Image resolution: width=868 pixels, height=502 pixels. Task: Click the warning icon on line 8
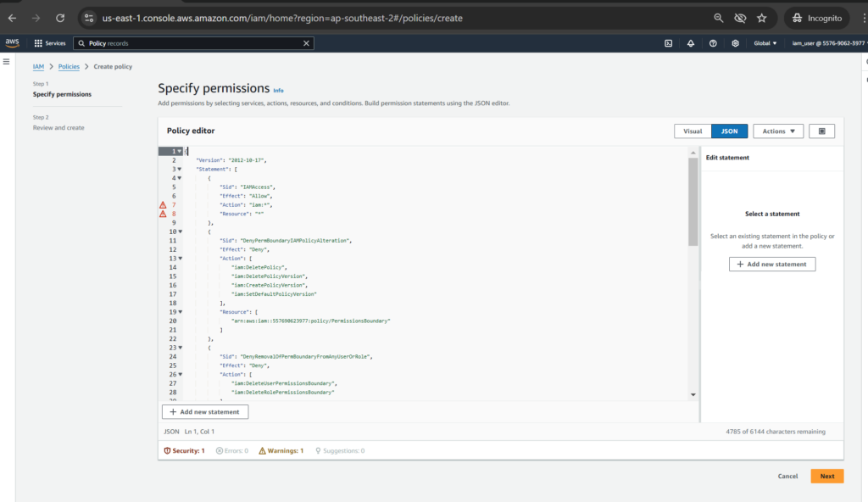(163, 214)
